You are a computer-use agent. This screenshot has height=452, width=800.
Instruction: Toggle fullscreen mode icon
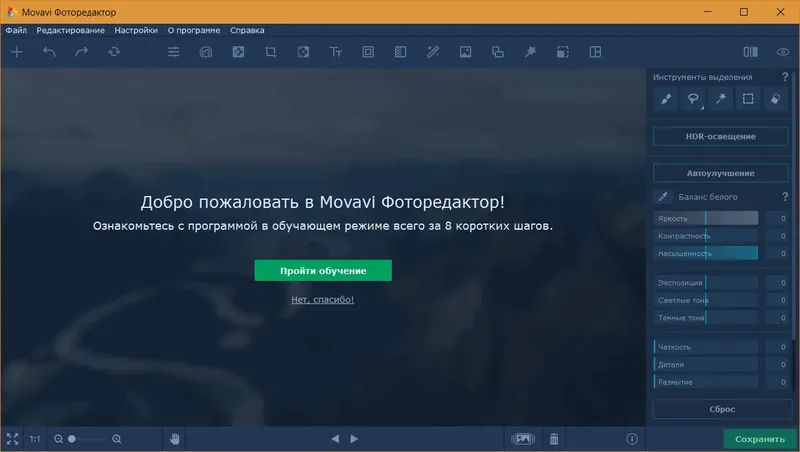click(12, 439)
